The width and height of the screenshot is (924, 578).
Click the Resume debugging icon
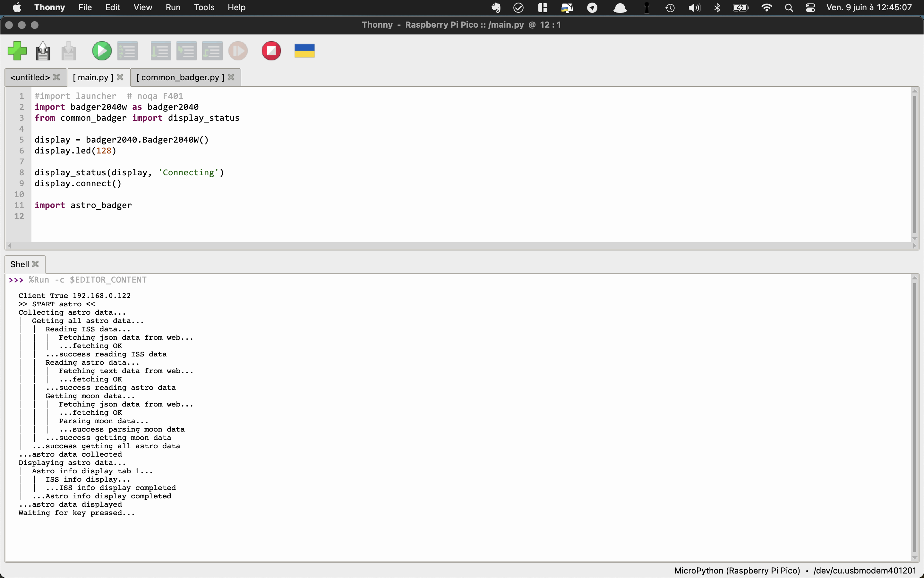click(x=238, y=51)
